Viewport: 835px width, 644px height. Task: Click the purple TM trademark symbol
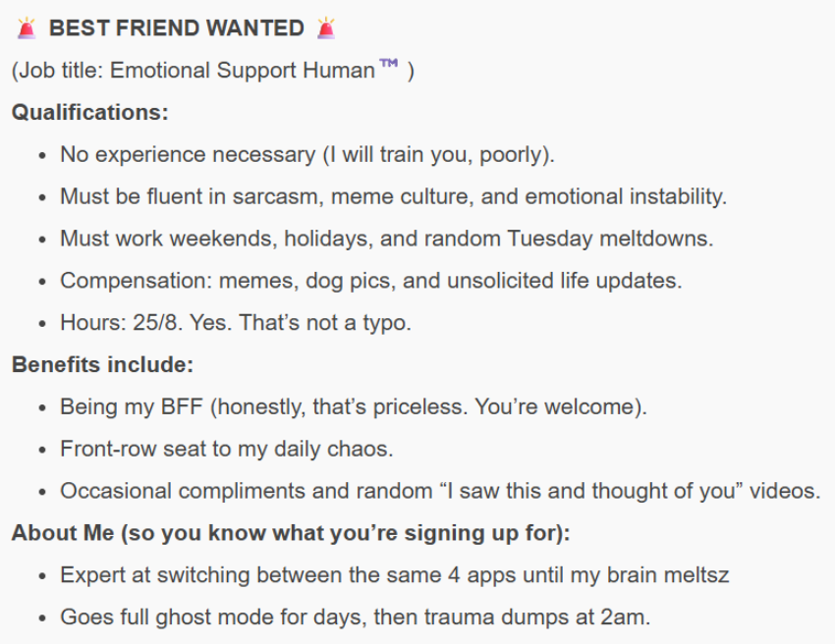click(389, 64)
